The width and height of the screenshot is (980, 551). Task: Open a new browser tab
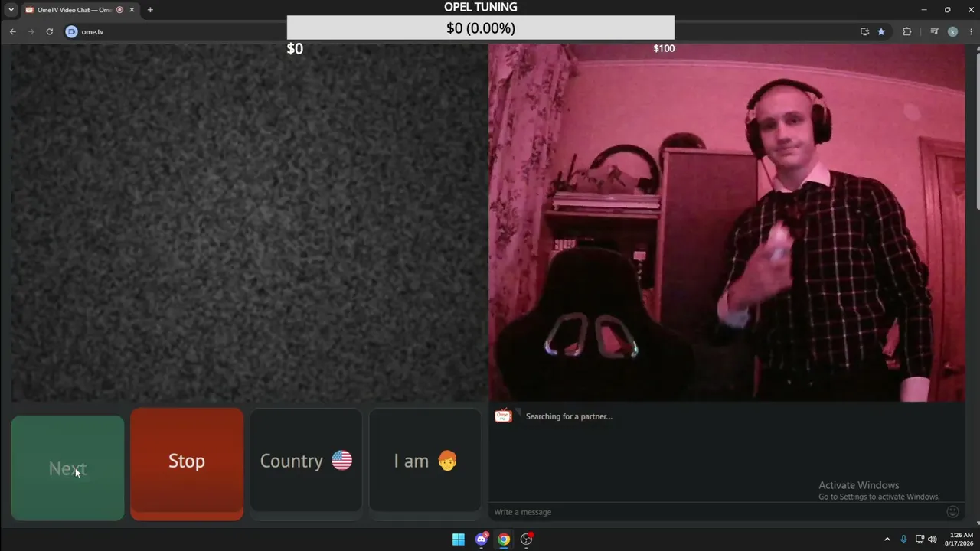[x=150, y=10]
